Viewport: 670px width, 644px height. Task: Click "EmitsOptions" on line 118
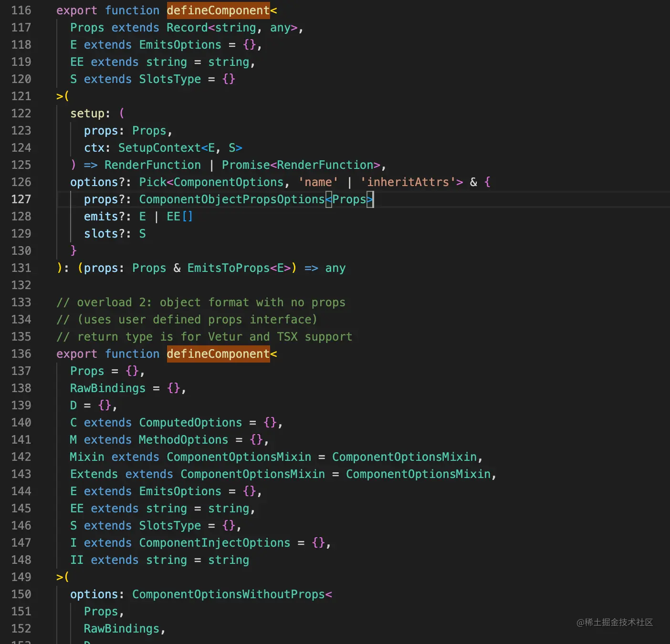coord(180,45)
